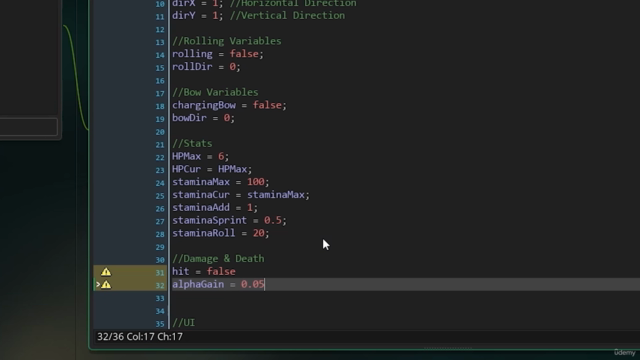This screenshot has width=640, height=360.
Task: Click the value 0.05 on line 32
Action: [253, 284]
